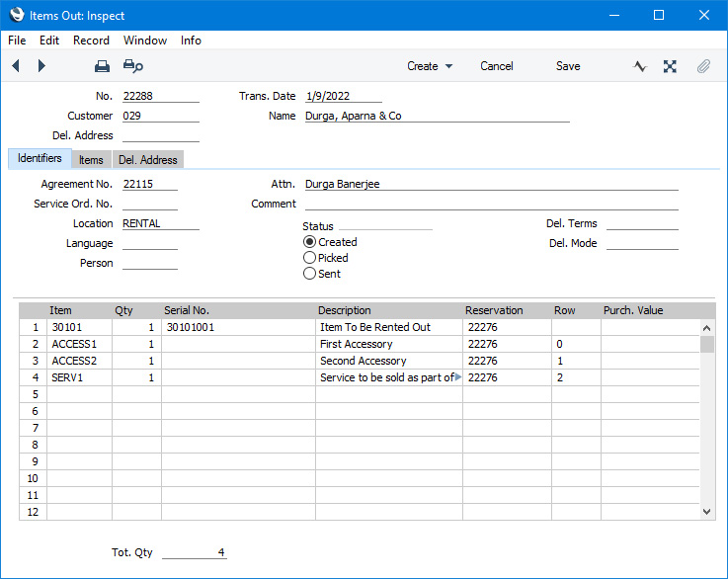Click the No. field showing 22288
728x579 pixels.
161,96
